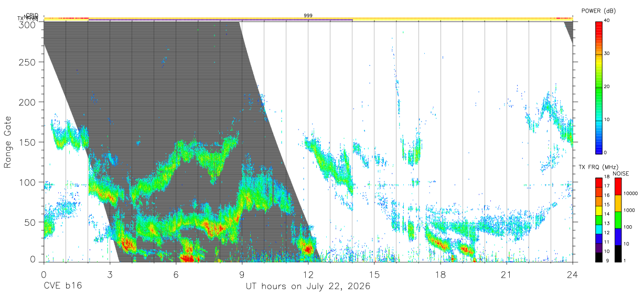
Task: Click the 'NOISE' legend title
Action: (621, 173)
